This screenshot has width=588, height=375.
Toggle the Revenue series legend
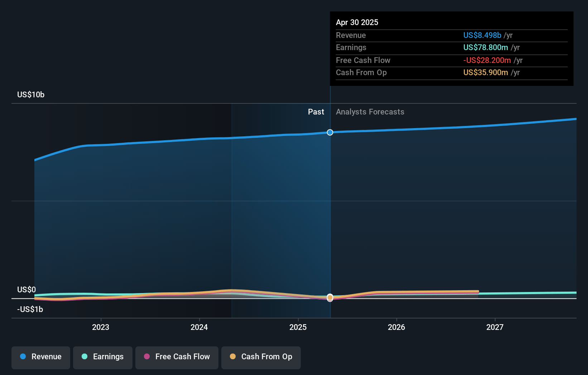pyautogui.click(x=41, y=357)
